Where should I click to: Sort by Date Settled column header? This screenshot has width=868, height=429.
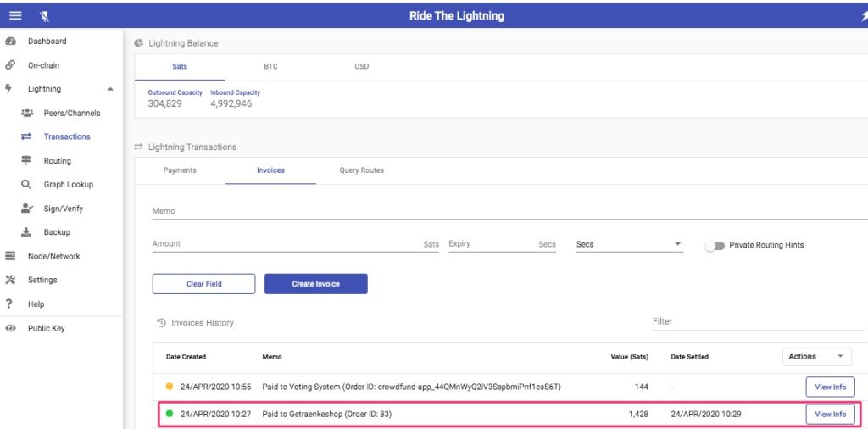pyautogui.click(x=689, y=357)
